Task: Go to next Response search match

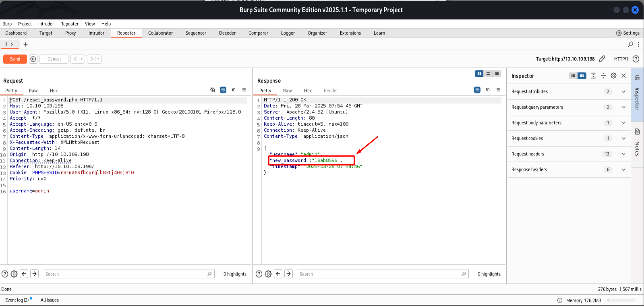Action: click(x=289, y=274)
